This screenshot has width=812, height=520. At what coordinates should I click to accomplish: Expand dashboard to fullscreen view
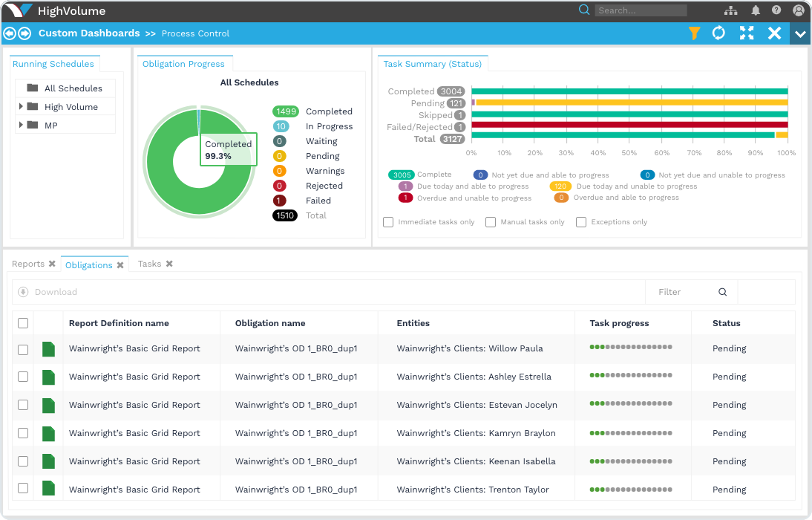(x=745, y=33)
